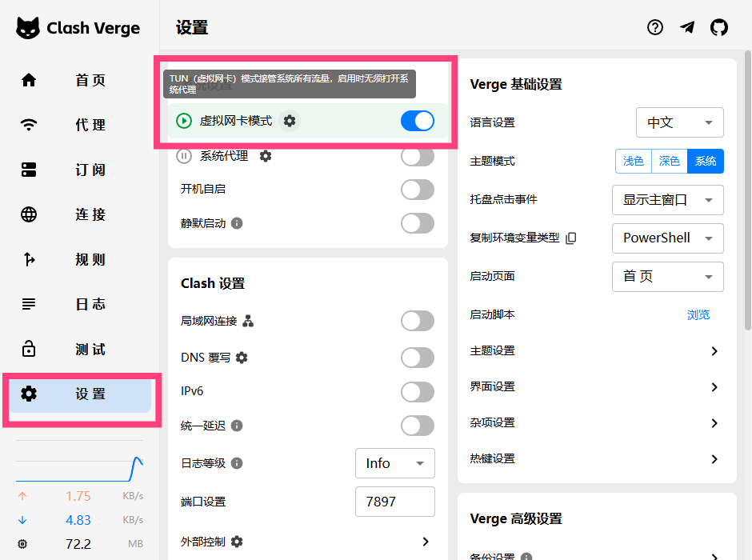Turn on 开机自启 switch

[x=417, y=190]
